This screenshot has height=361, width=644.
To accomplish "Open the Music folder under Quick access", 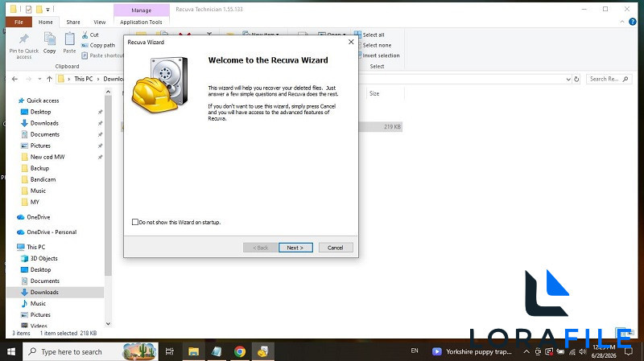I will [38, 191].
